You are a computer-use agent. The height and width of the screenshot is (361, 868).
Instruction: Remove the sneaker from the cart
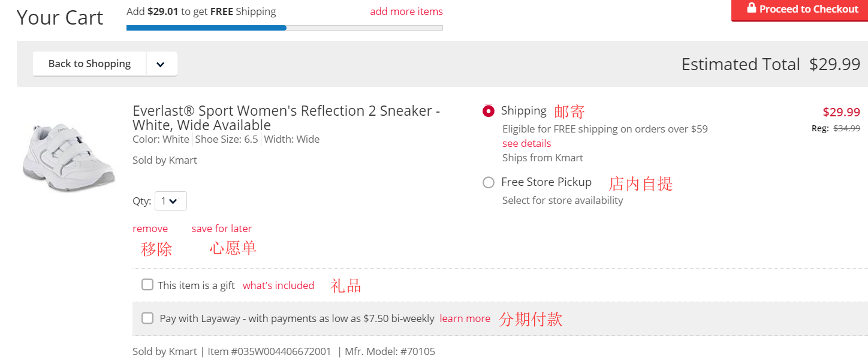(x=150, y=228)
